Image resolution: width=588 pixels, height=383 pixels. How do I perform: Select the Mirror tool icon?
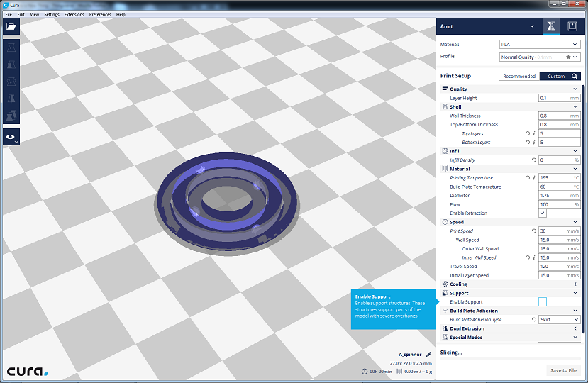(11, 99)
